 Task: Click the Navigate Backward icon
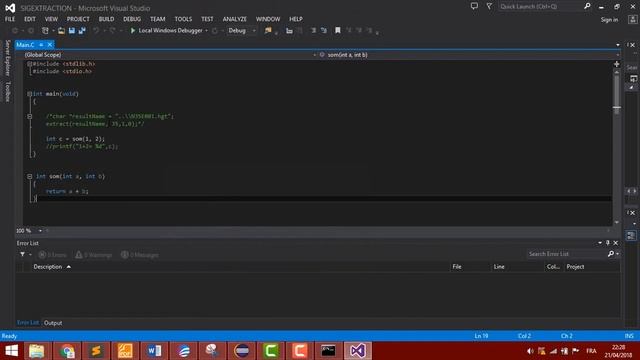tap(15, 31)
